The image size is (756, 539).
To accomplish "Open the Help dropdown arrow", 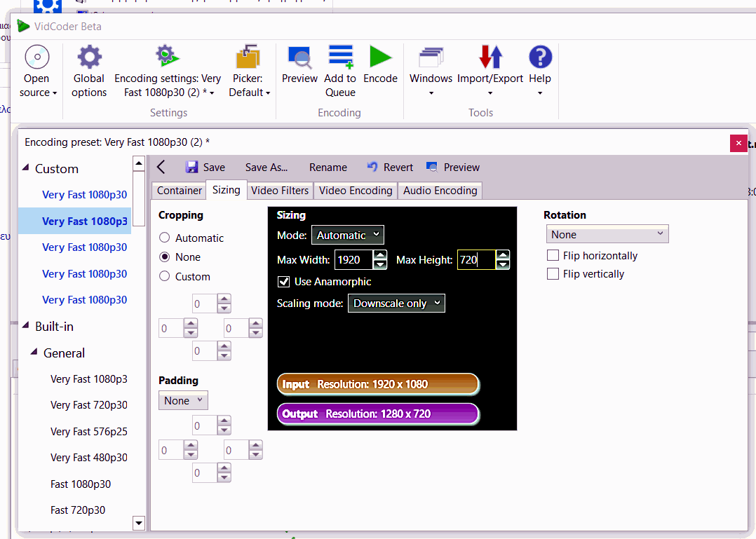I will pos(540,93).
